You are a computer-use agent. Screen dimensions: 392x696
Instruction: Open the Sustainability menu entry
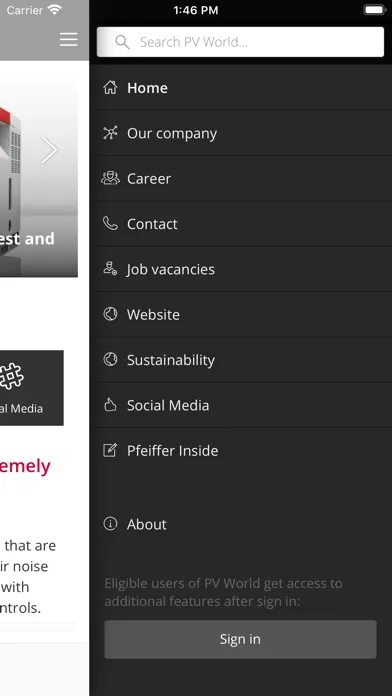[x=244, y=360]
